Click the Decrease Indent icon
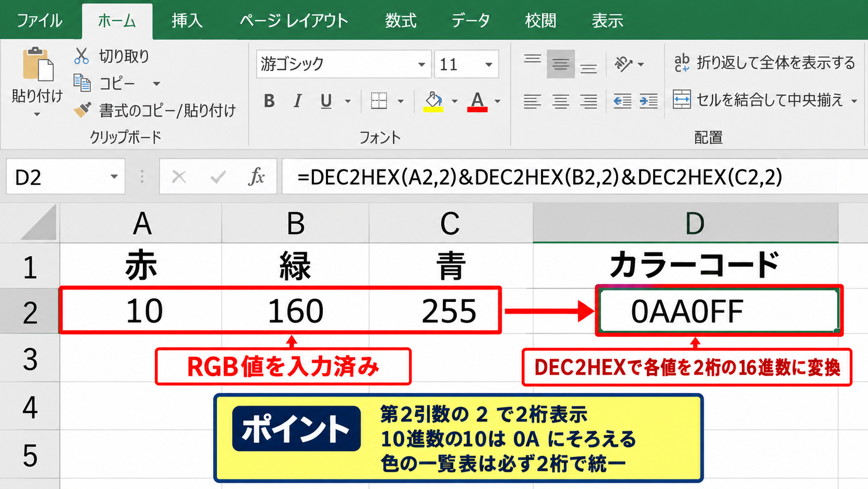Image resolution: width=868 pixels, height=489 pixels. [x=622, y=101]
